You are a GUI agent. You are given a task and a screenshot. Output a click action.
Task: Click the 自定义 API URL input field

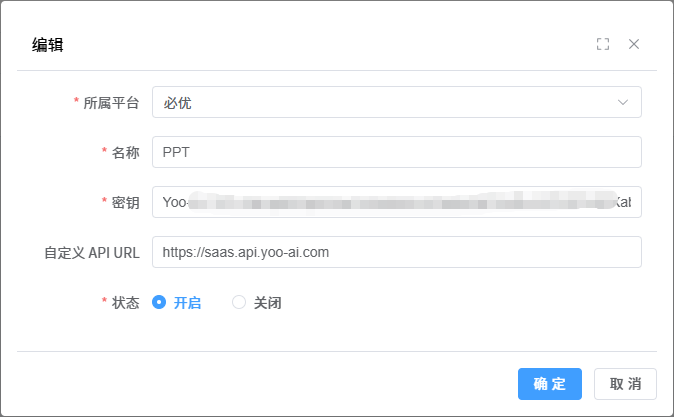(x=396, y=252)
